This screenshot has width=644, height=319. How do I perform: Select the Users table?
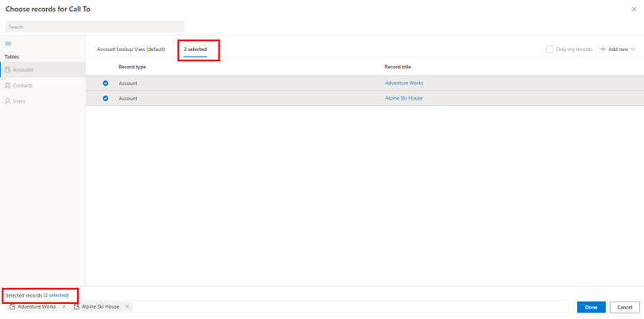tap(43, 101)
